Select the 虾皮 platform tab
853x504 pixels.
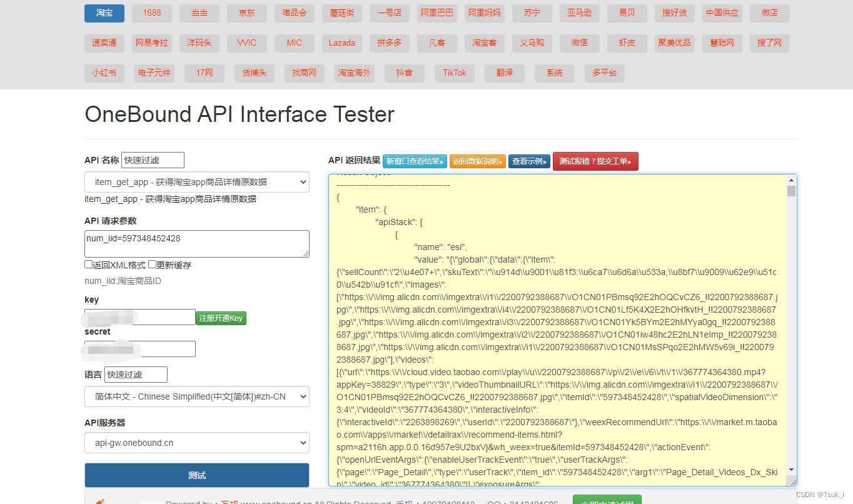627,43
